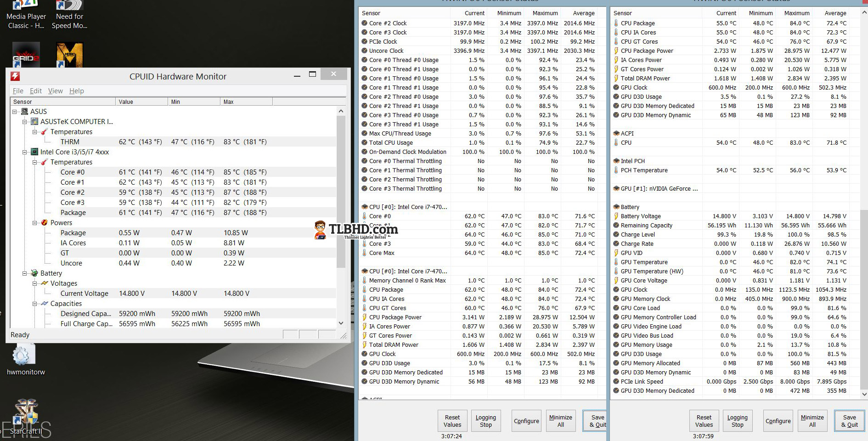The image size is (868, 441).
Task: Click the Hardware Monitor vertical scrollbar thumb
Action: coord(341,192)
